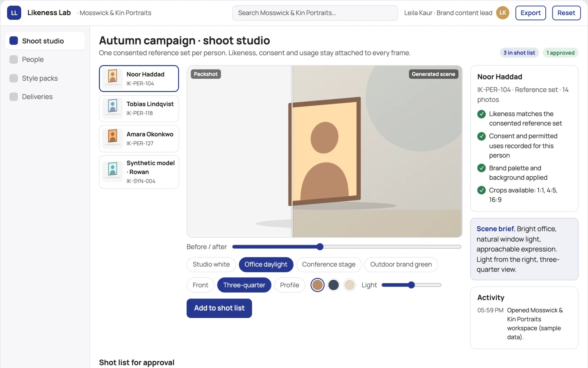Pick the beige cream color swatch
This screenshot has height=368, width=588.
pyautogui.click(x=349, y=285)
